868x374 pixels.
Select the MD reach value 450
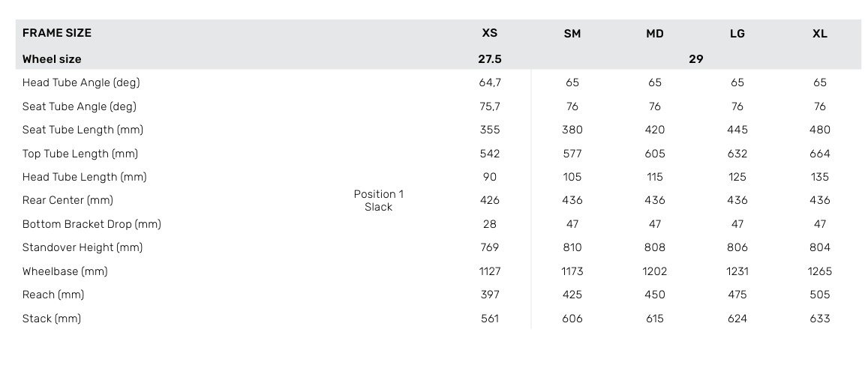coord(655,295)
